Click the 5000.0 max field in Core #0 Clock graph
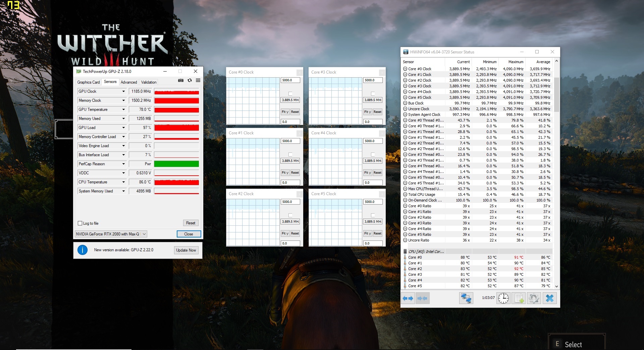Image resolution: width=644 pixels, height=350 pixels. (290, 80)
